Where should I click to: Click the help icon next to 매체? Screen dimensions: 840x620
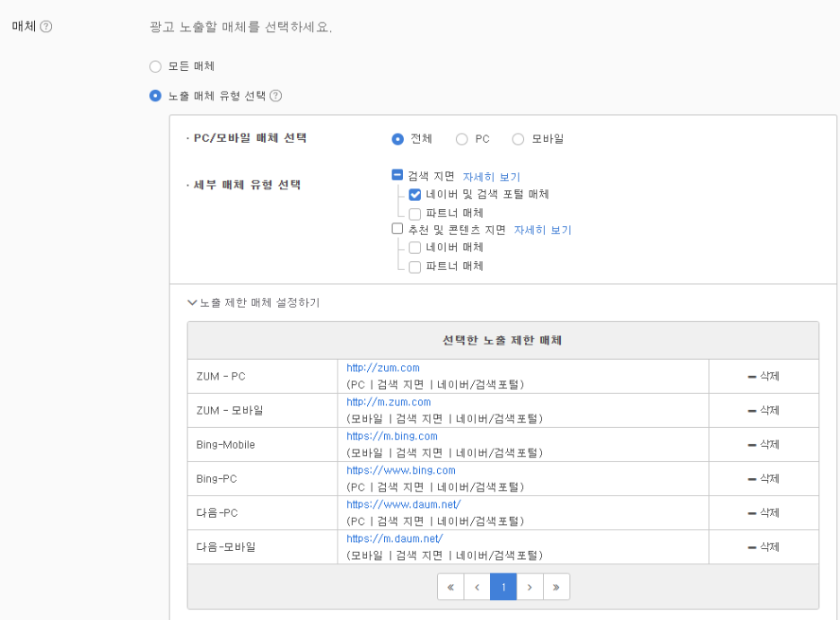(x=46, y=26)
